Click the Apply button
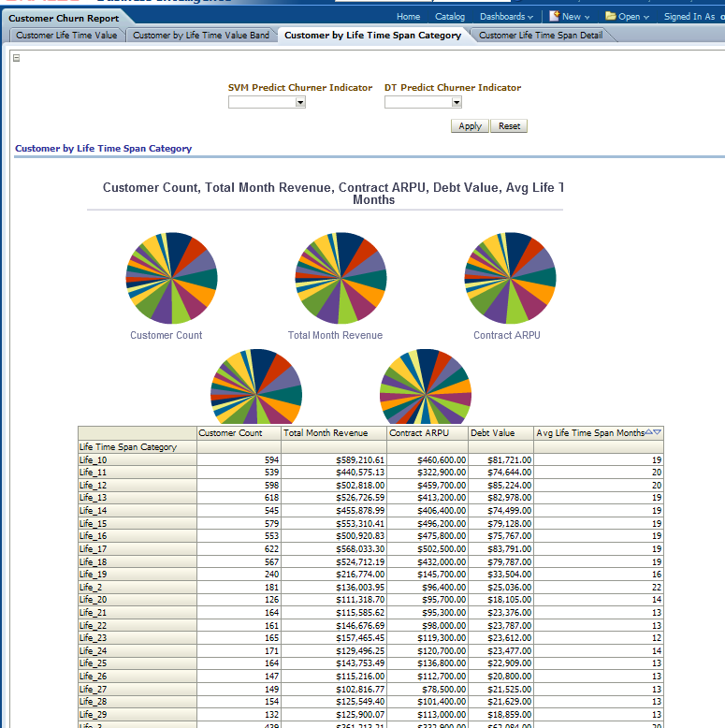The height and width of the screenshot is (728, 725). pos(470,125)
